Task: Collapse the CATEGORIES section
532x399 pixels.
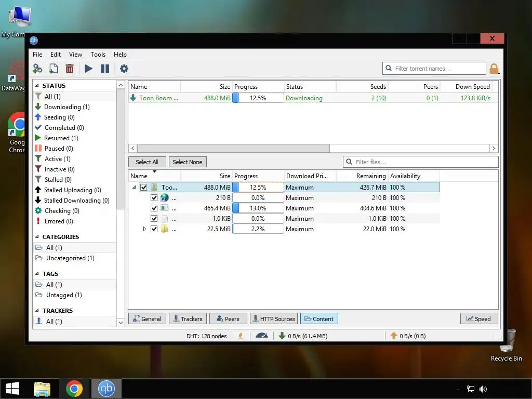Action: (x=37, y=237)
